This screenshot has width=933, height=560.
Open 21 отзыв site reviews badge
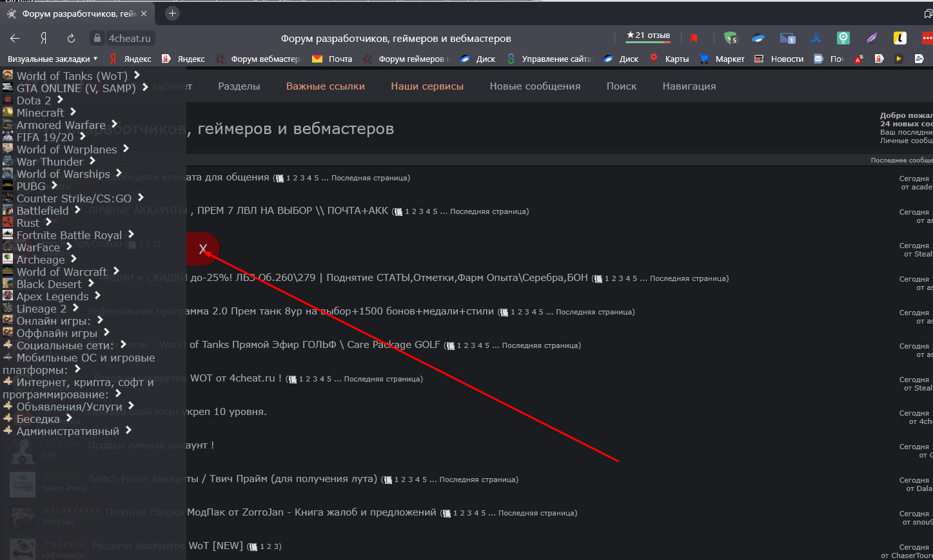648,36
